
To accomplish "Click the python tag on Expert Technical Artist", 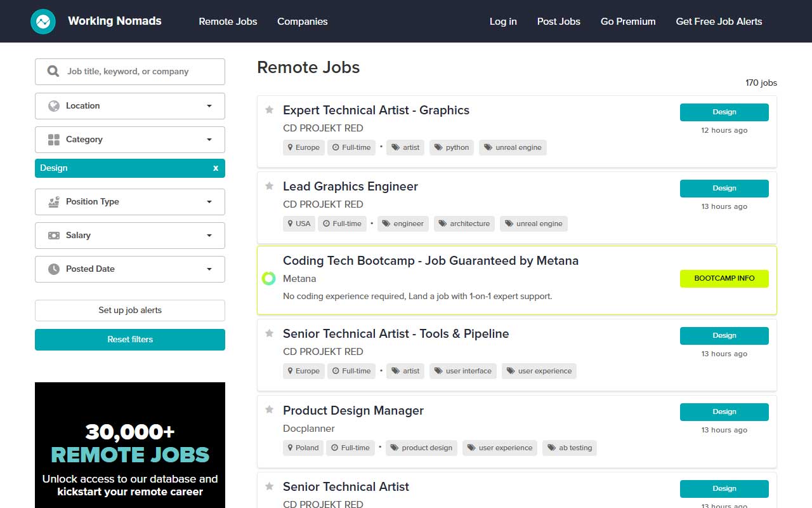I will pos(452,147).
